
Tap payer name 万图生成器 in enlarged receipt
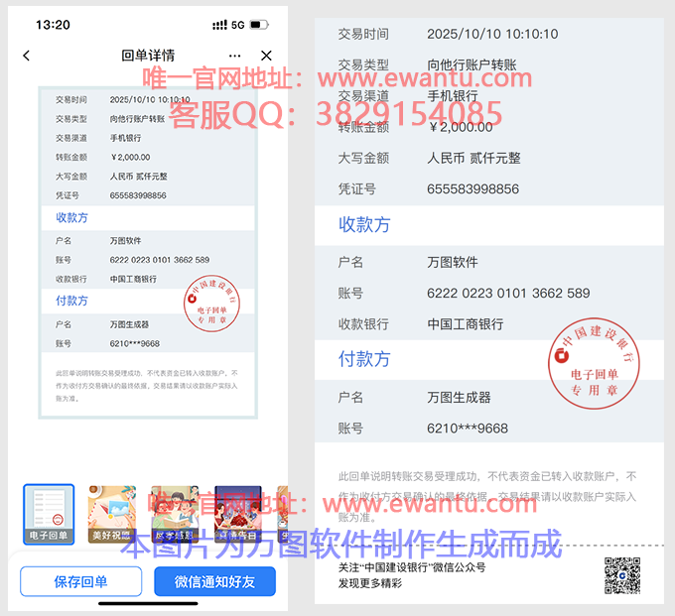point(459,397)
